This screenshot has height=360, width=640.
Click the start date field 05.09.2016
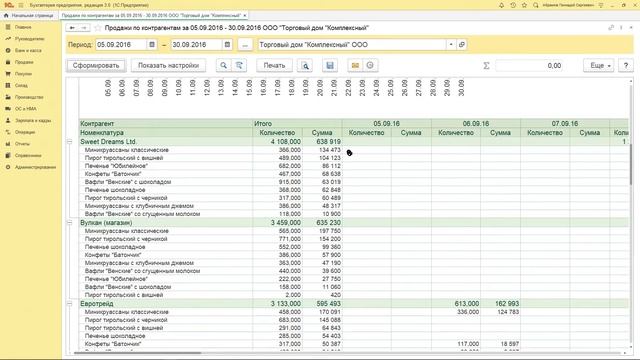point(121,44)
